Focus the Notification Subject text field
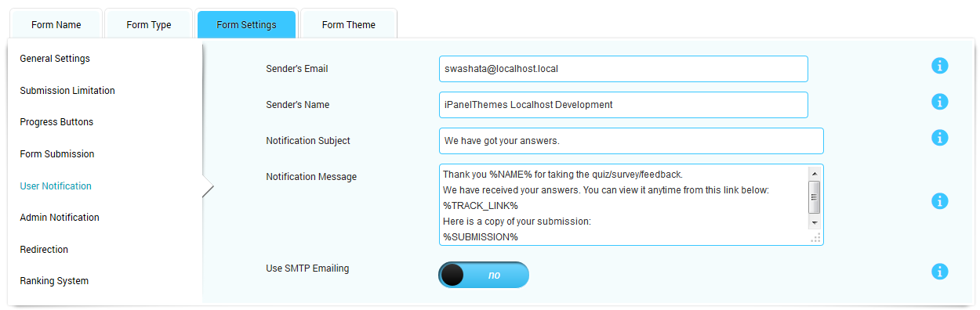The height and width of the screenshot is (310, 980). point(631,141)
